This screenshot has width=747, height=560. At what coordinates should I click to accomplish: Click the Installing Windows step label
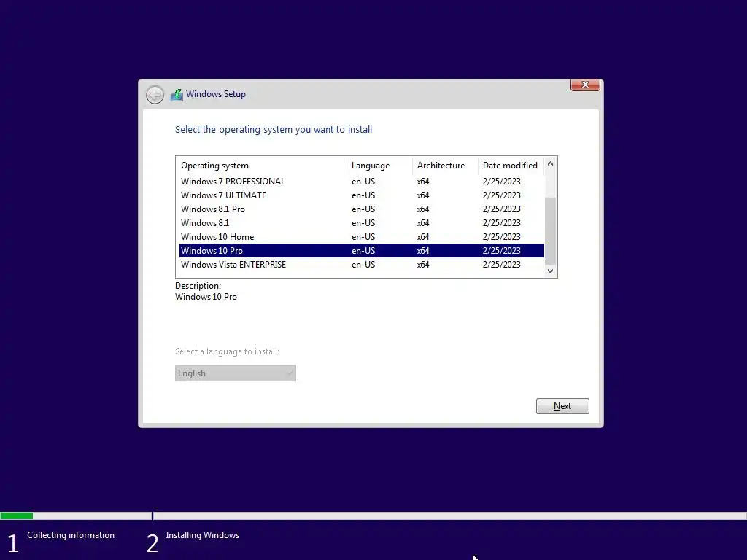pyautogui.click(x=203, y=535)
